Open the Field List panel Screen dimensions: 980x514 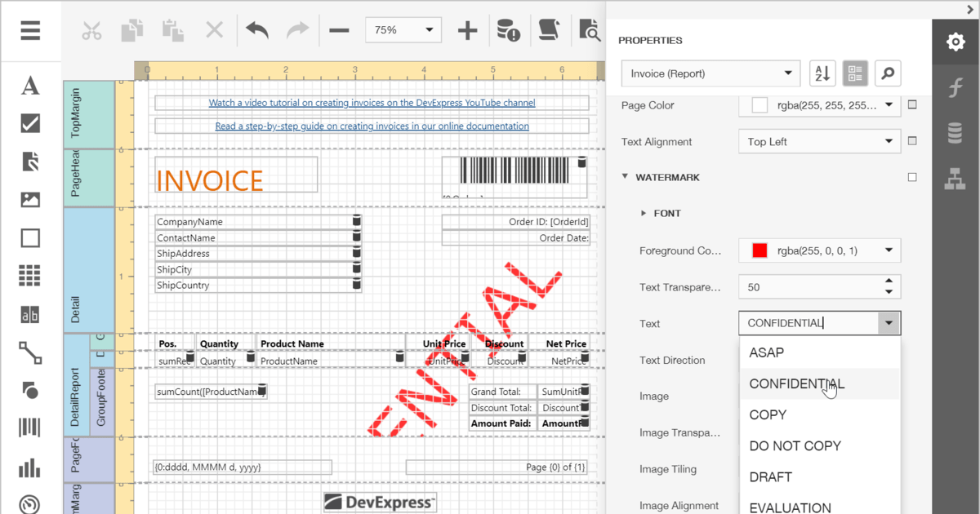(955, 131)
